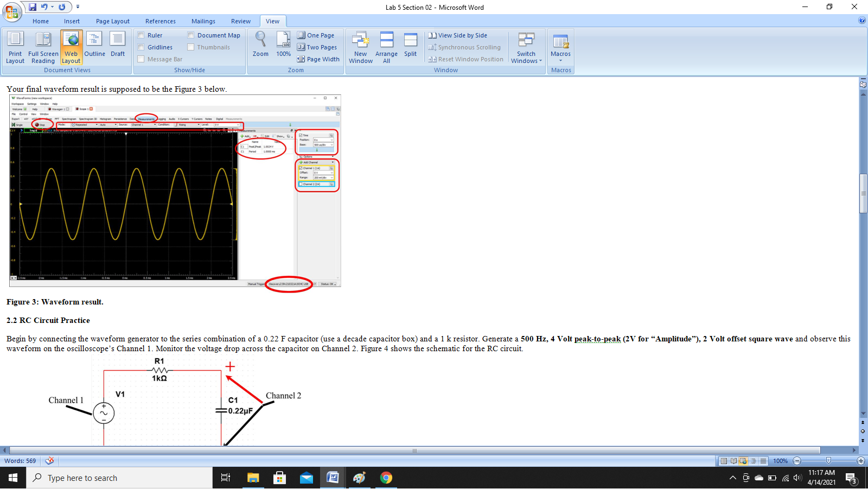The height and width of the screenshot is (495, 868).
Task: Open the Quick Access Toolbar customize menu
Action: point(78,7)
